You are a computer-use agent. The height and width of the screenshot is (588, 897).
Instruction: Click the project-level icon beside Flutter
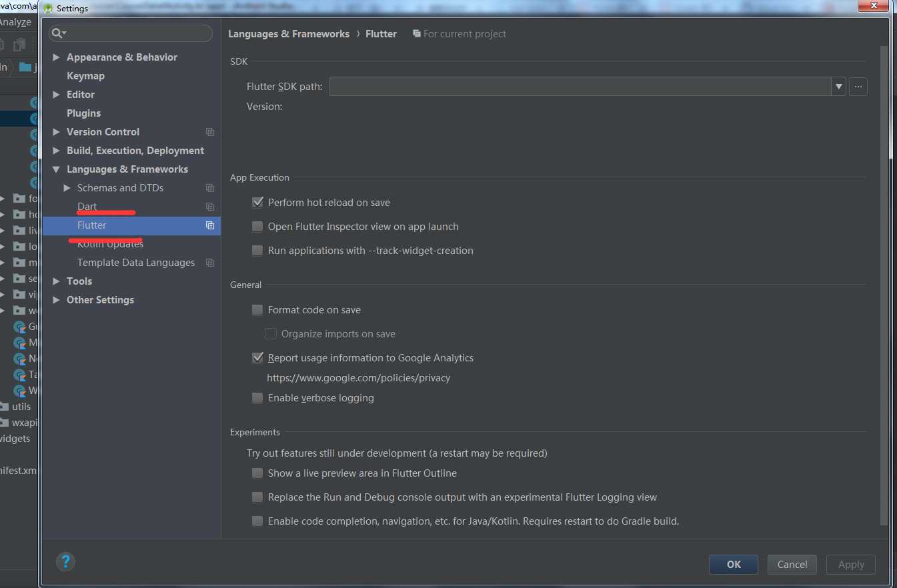point(210,225)
